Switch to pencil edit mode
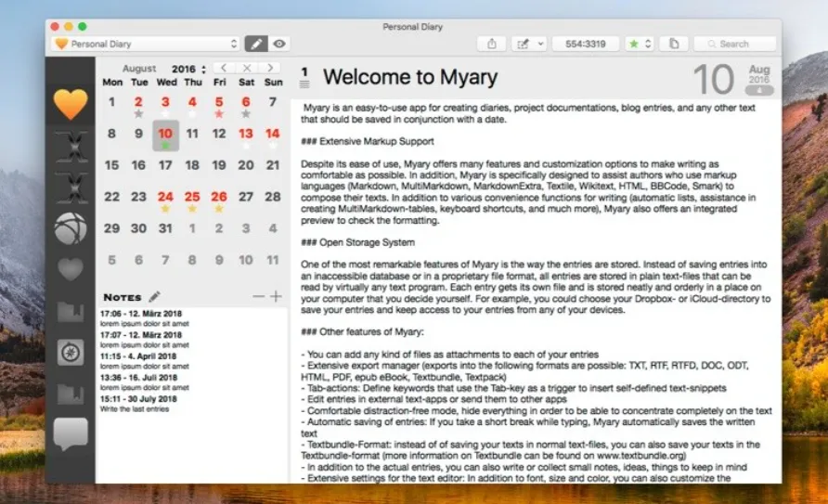Viewport: 828px width, 504px height. click(256, 44)
